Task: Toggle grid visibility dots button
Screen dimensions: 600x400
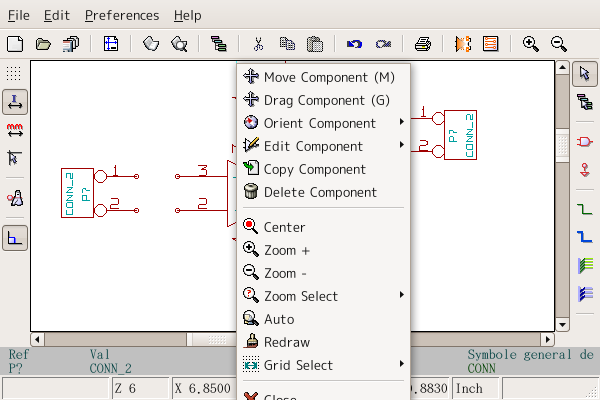Action: tap(15, 73)
